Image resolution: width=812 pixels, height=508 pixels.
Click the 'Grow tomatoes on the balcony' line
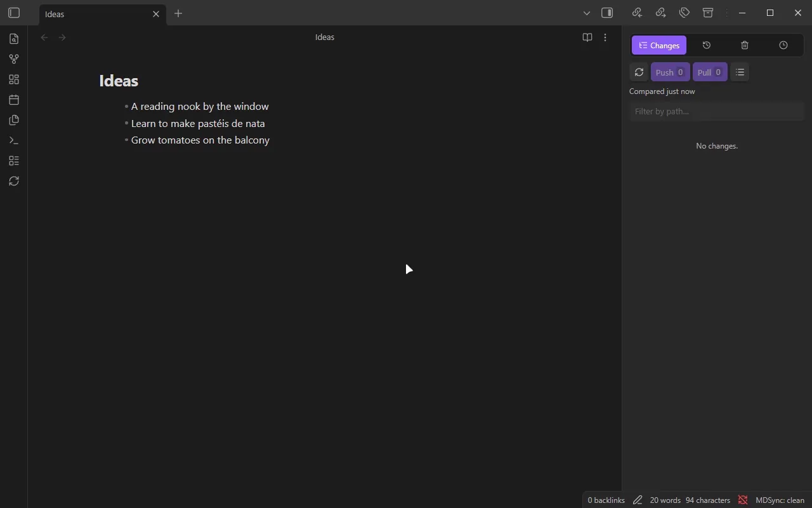click(x=200, y=140)
